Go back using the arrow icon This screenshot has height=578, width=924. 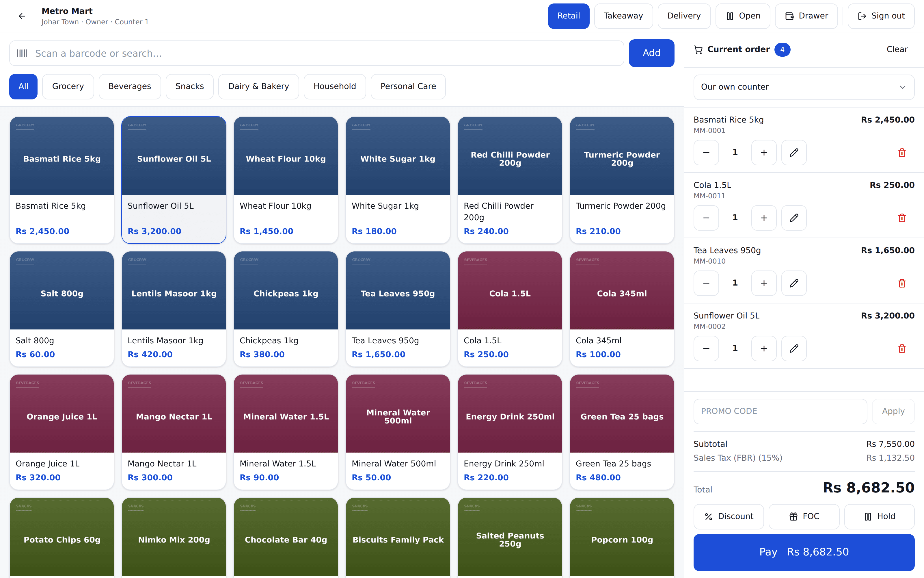[x=22, y=16]
